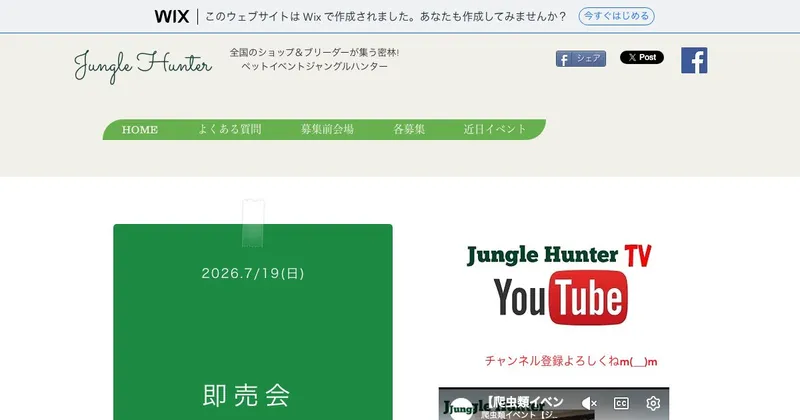Click the ペットイベントジャングルハンター tagline
Viewport: 800px width, 420px height.
coord(314,66)
